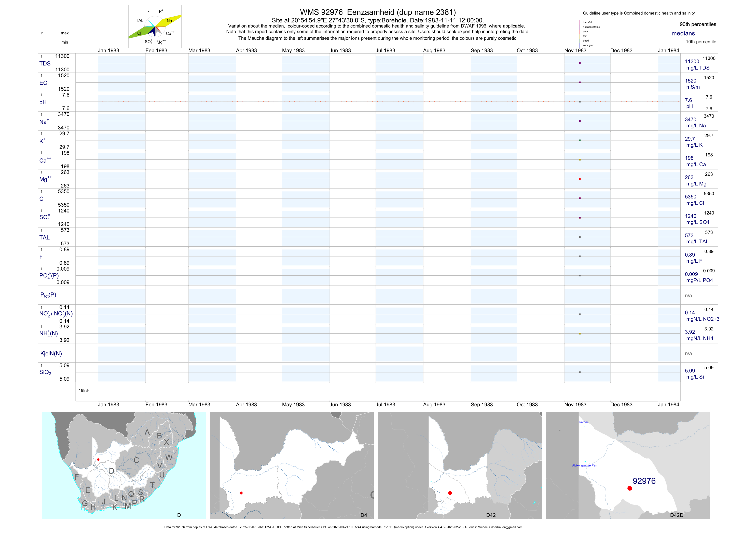
Task: Click the NH4(N) data point marker
Action: coord(580,334)
